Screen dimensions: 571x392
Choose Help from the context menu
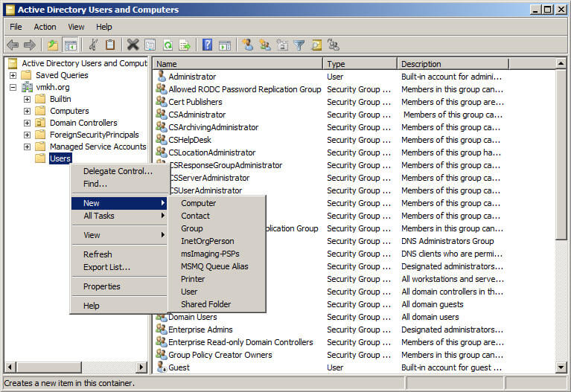click(x=119, y=306)
